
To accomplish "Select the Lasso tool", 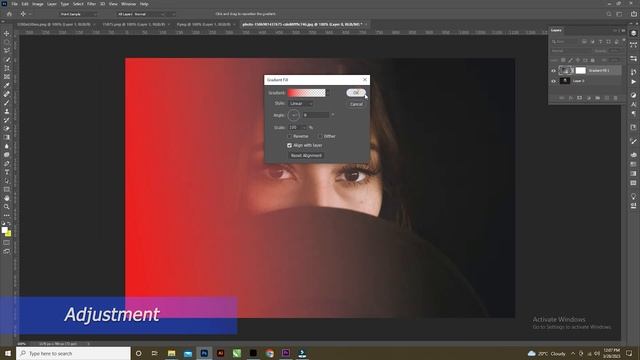I will point(7,51).
